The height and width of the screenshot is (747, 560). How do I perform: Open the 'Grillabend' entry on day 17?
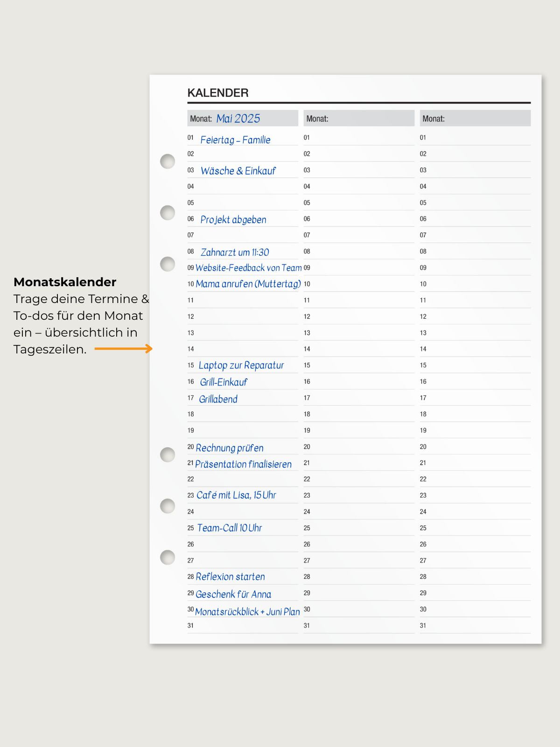[218, 399]
